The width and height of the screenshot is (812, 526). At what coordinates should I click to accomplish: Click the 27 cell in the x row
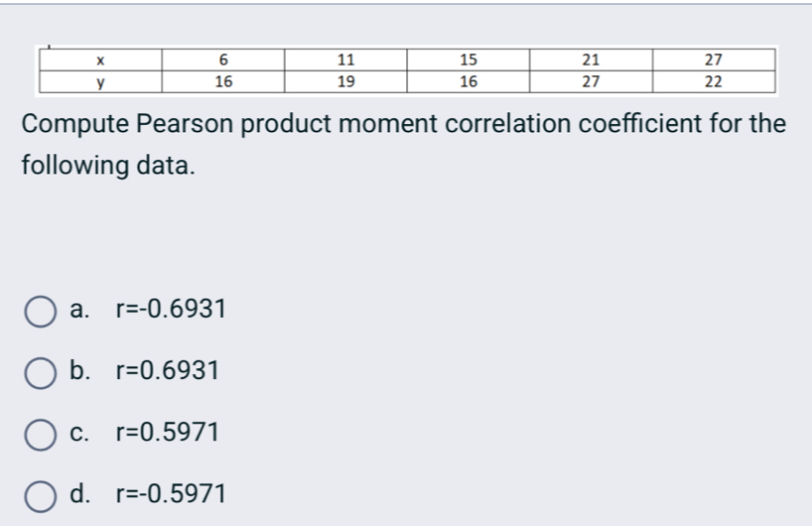(714, 60)
